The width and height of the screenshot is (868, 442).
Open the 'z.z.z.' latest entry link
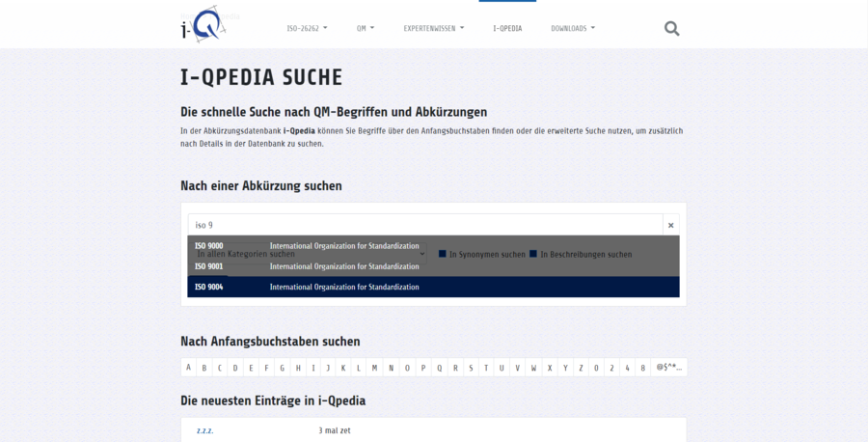coord(204,430)
